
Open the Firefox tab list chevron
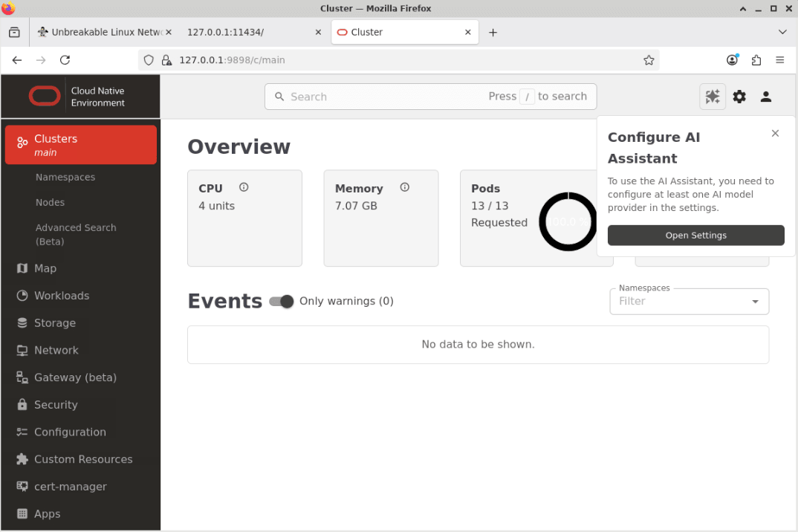click(782, 32)
